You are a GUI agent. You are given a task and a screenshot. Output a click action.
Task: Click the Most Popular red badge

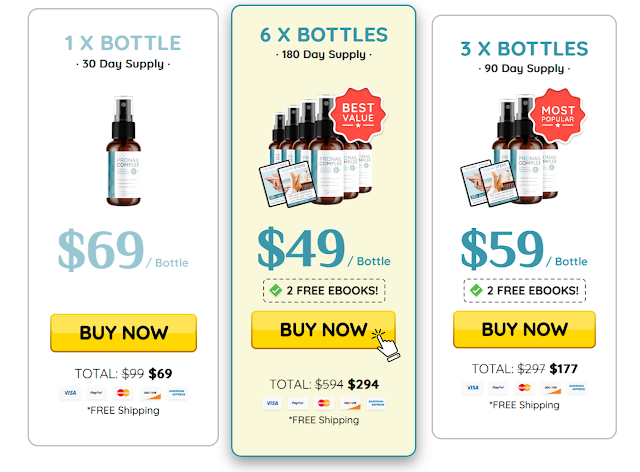(558, 115)
